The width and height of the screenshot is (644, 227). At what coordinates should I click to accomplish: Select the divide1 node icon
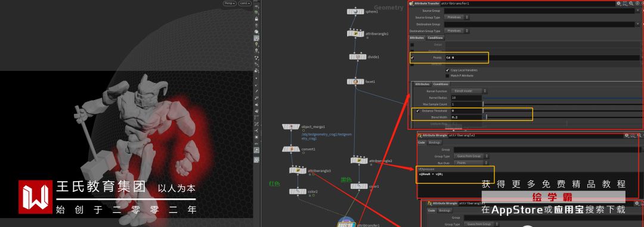click(x=358, y=57)
